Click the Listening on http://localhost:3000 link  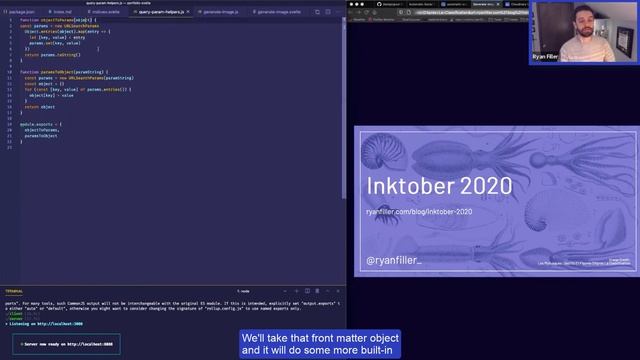tap(46, 324)
